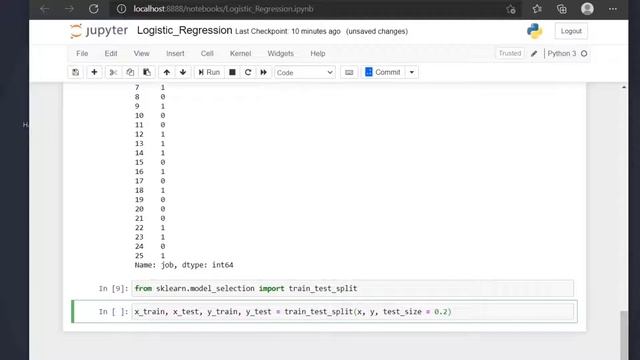This screenshot has width=640, height=360.
Task: Click the Last Checkpoint status text
Action: pyautogui.click(x=288, y=31)
